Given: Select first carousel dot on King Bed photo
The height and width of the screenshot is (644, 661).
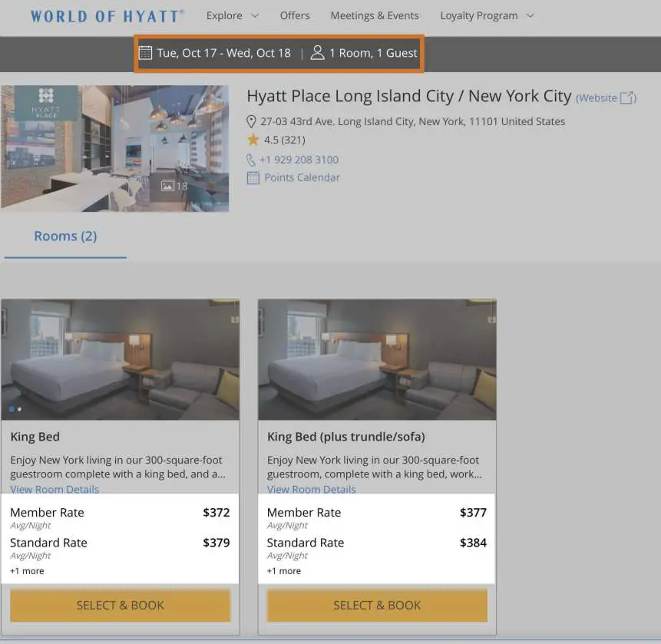Looking at the screenshot, I should (x=12, y=409).
